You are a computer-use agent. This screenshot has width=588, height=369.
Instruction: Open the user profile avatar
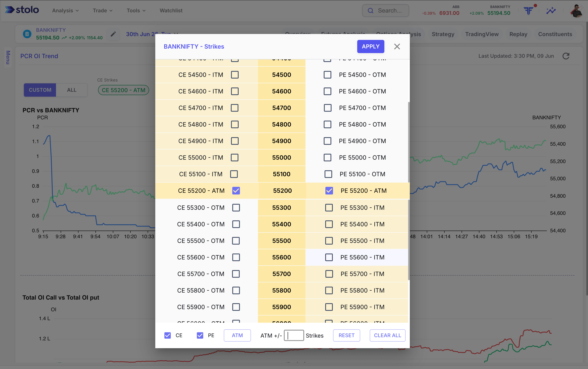pos(577,11)
